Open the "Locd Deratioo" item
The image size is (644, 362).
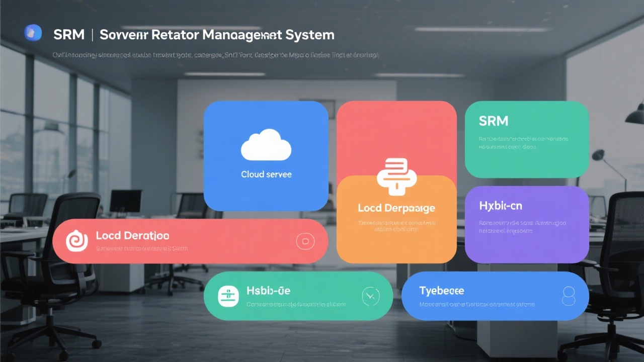click(x=132, y=235)
